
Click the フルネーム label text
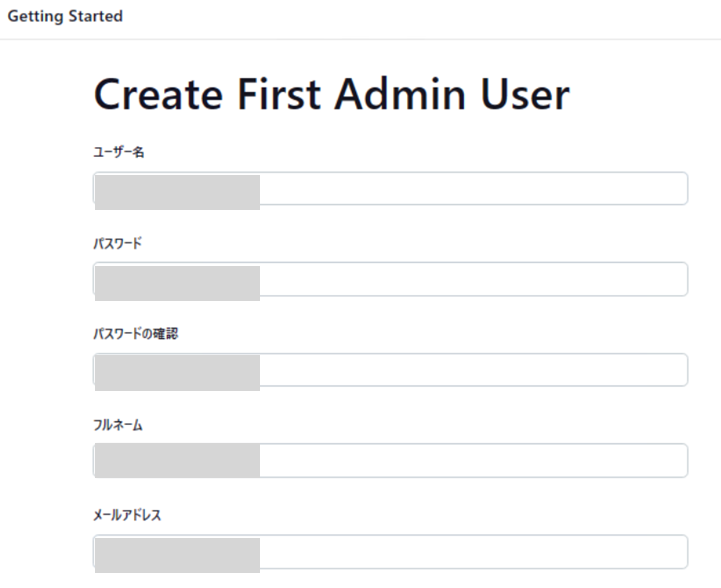(118, 424)
